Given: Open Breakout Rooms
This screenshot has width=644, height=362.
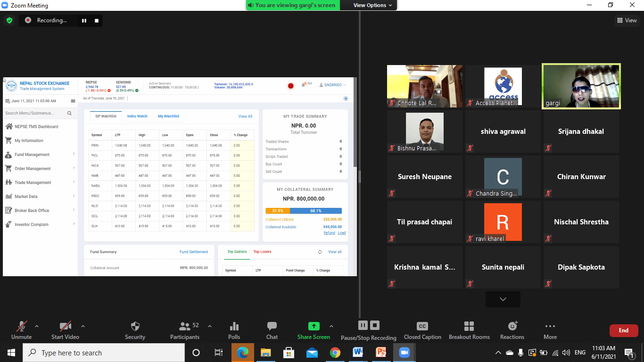Looking at the screenshot, I should coord(469,326).
